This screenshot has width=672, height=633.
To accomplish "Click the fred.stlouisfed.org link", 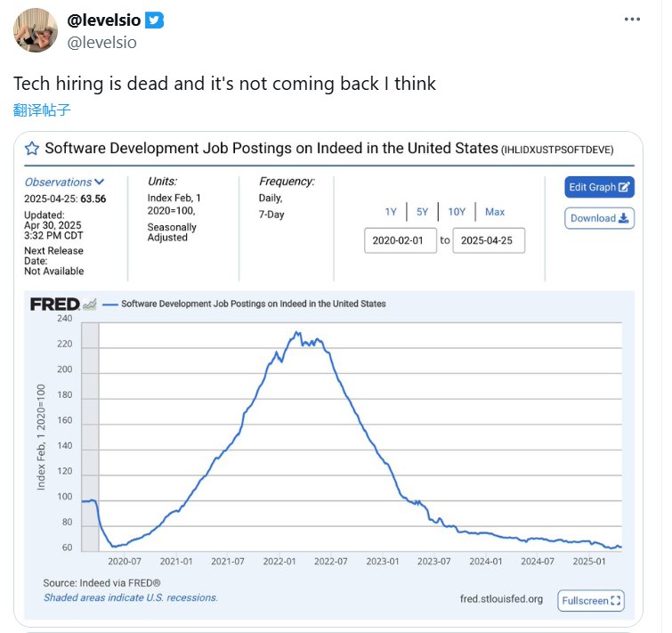I will tap(502, 599).
